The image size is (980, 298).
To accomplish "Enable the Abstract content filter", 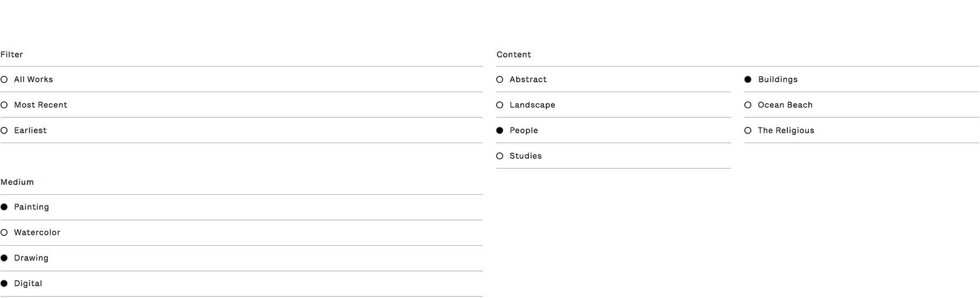I will [527, 80].
